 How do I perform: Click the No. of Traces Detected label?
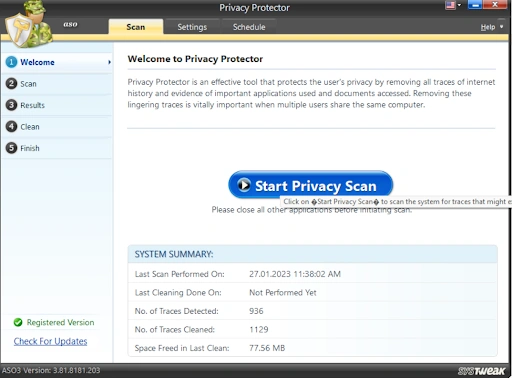(176, 311)
